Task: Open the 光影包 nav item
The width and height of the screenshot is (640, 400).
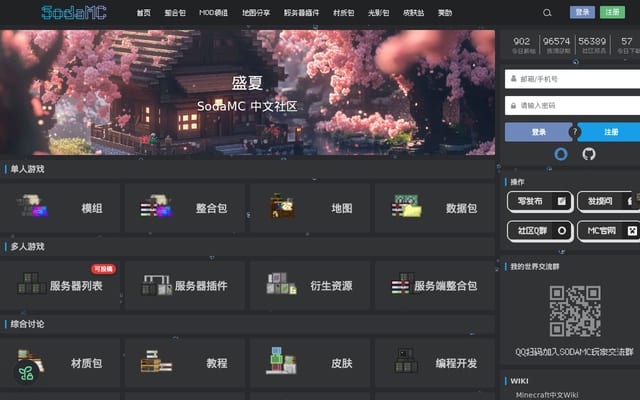Action: click(x=378, y=13)
